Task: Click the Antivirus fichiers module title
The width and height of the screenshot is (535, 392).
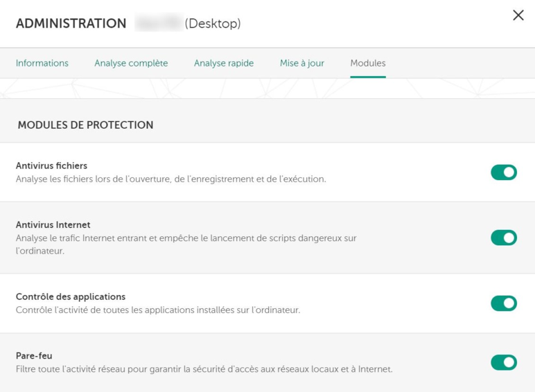Action: click(x=51, y=166)
